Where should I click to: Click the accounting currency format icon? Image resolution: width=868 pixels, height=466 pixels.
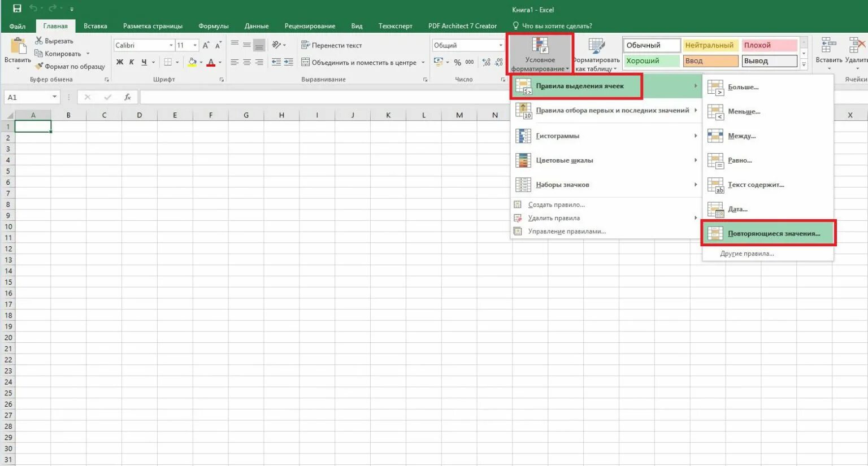tap(438, 62)
